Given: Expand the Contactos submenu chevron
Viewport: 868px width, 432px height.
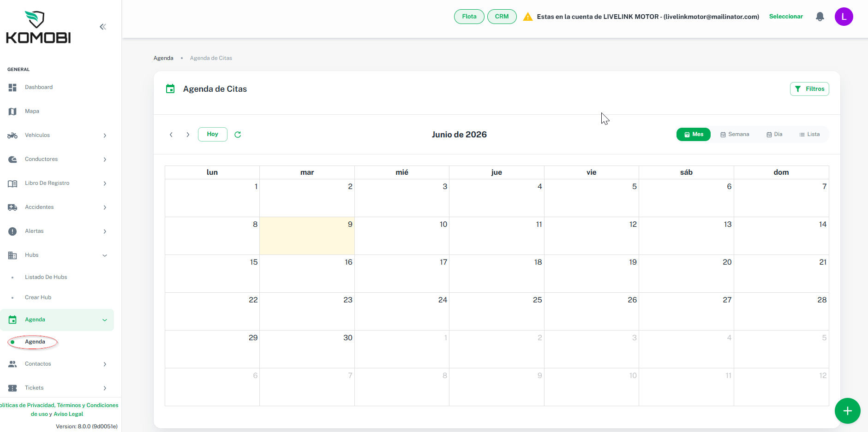Looking at the screenshot, I should click(x=105, y=364).
